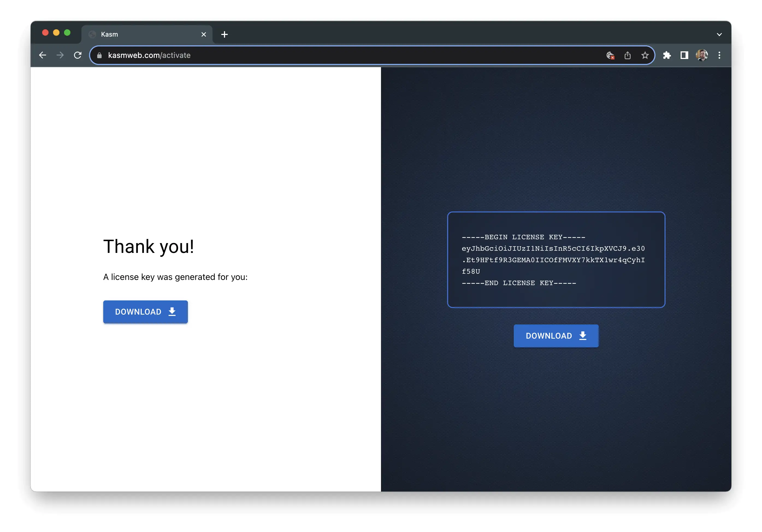
Task: Navigate back using the back arrow
Action: click(43, 55)
